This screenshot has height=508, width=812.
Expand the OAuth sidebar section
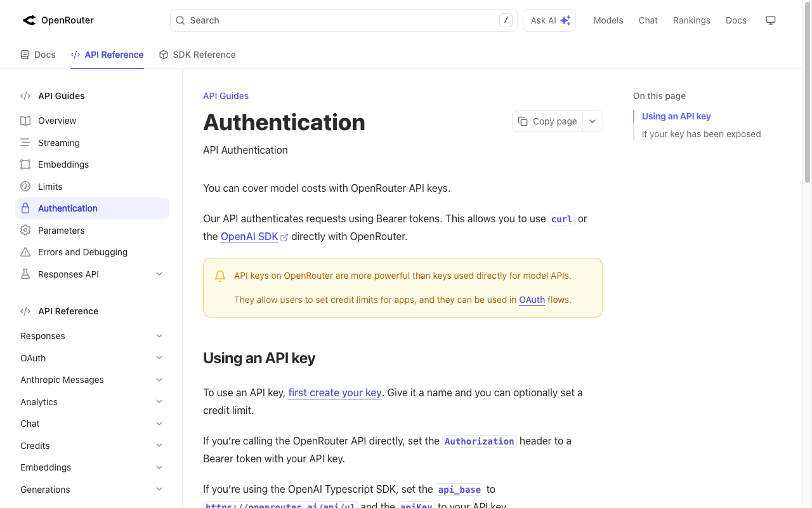click(159, 358)
